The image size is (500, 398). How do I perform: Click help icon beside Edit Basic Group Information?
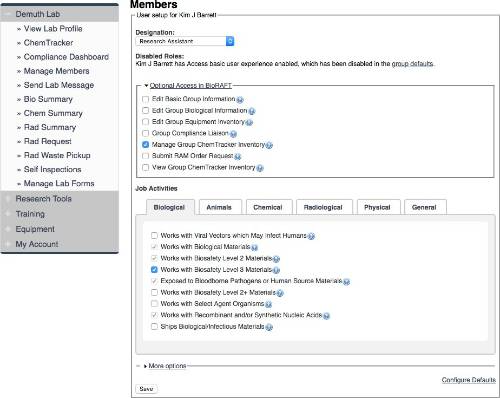(240, 99)
